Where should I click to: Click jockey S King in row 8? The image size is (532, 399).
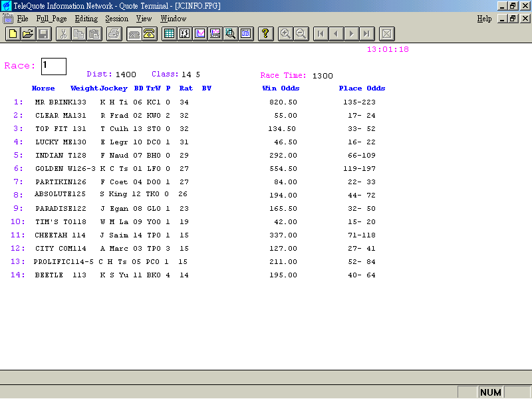(x=113, y=194)
